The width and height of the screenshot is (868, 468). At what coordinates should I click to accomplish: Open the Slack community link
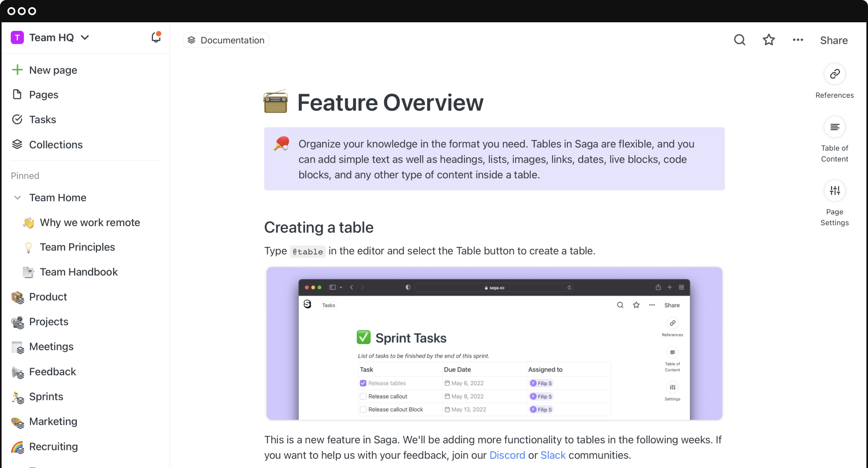tap(553, 455)
